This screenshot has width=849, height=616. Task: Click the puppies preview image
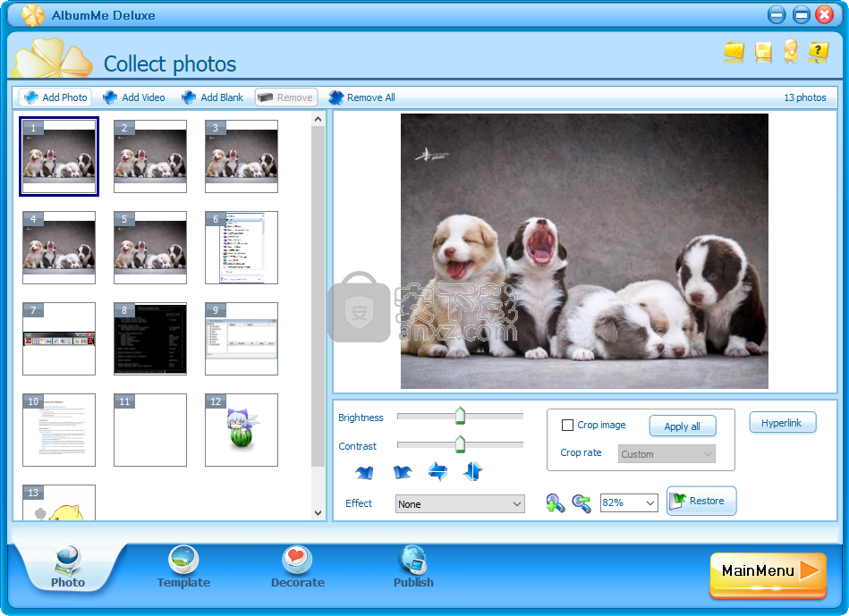tap(584, 251)
